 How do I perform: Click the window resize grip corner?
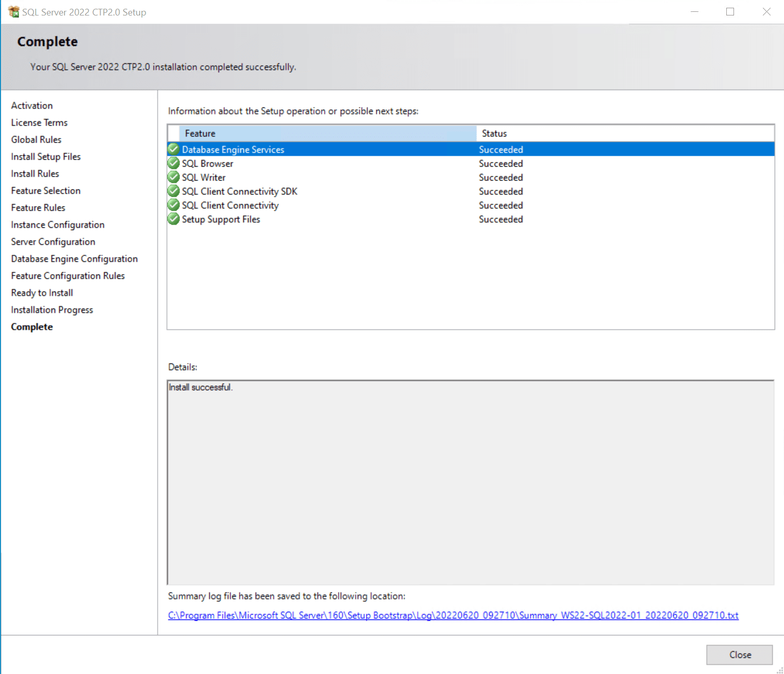pyautogui.click(x=779, y=669)
